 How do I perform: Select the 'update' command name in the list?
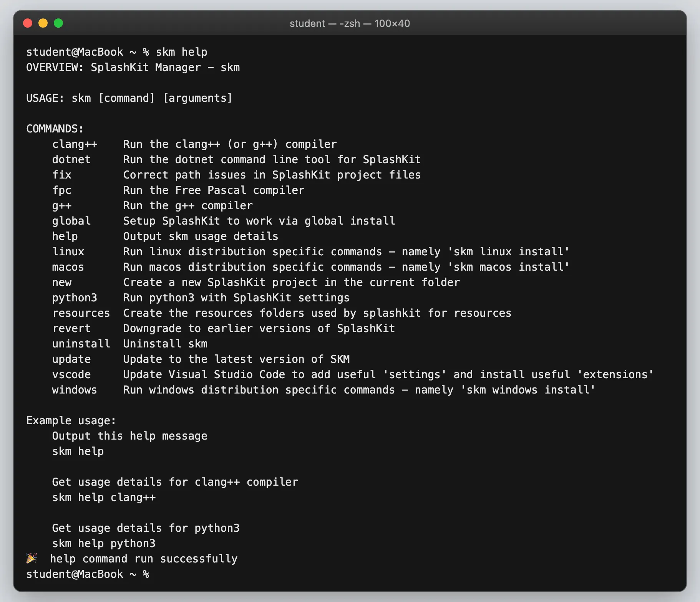71,359
